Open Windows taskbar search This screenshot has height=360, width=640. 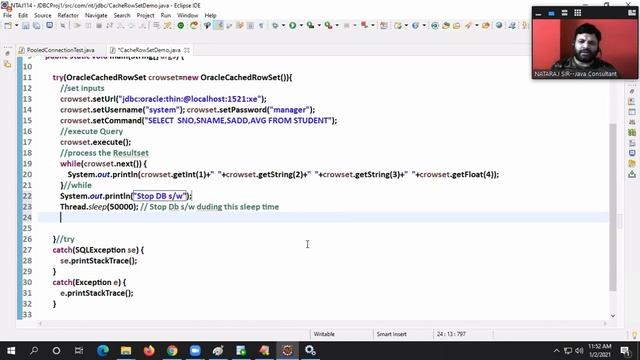click(34, 351)
